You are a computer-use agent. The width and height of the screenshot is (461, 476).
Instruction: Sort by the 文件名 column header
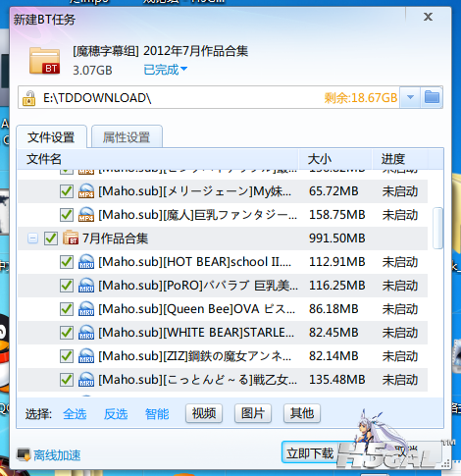(x=158, y=159)
